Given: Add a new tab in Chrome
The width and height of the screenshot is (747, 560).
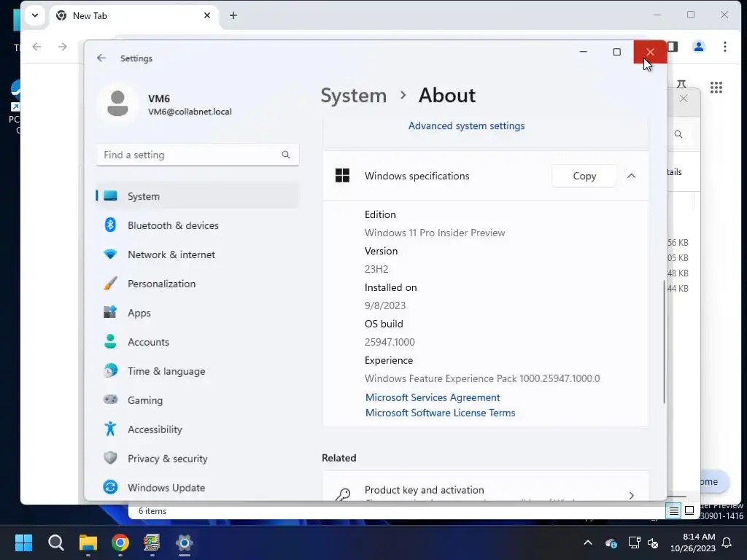Looking at the screenshot, I should click(233, 15).
